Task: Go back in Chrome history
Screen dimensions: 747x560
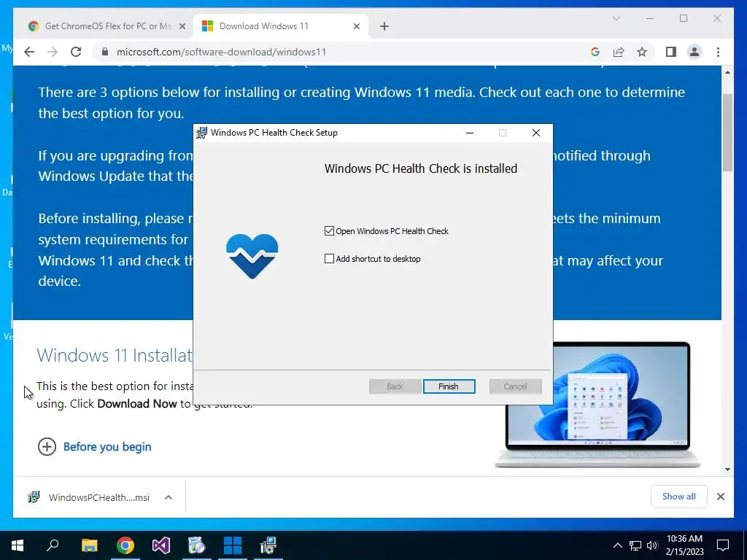Action: 29,52
